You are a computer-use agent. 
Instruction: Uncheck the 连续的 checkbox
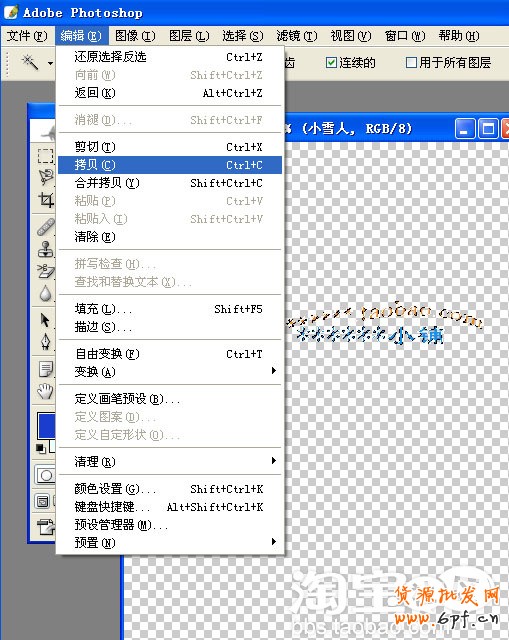(x=331, y=62)
